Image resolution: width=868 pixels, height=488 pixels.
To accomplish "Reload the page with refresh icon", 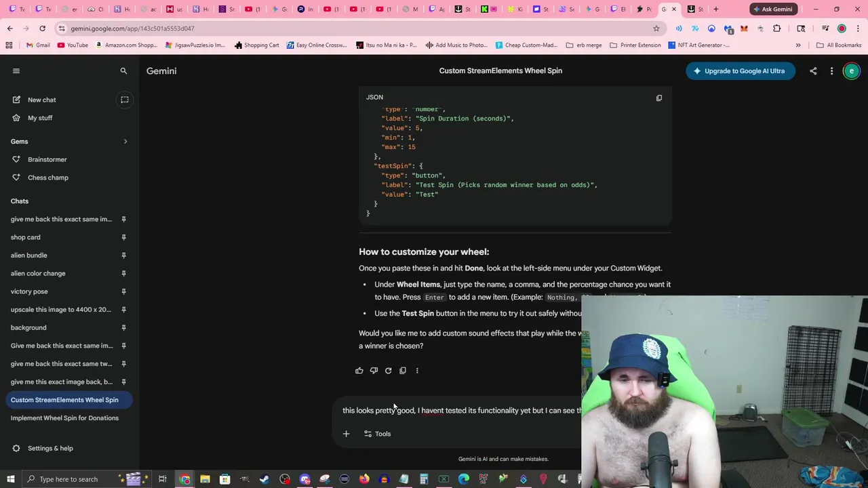I will [42, 28].
